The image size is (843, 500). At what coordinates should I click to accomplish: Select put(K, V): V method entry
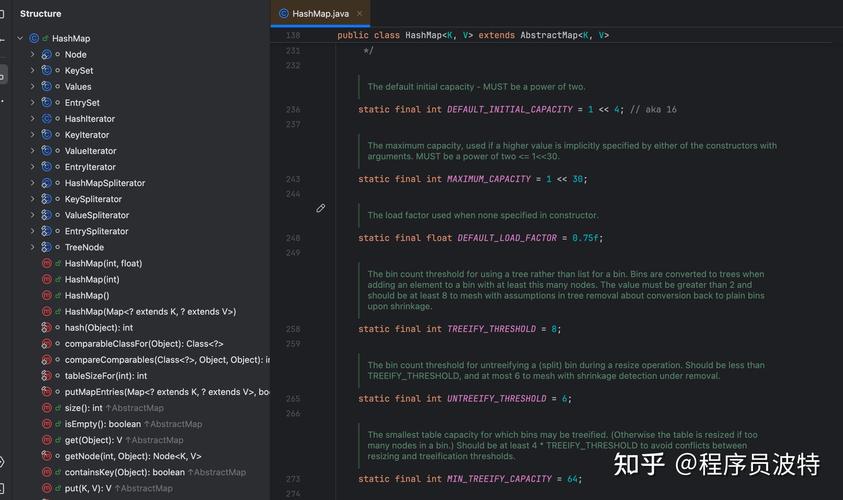pos(88,488)
